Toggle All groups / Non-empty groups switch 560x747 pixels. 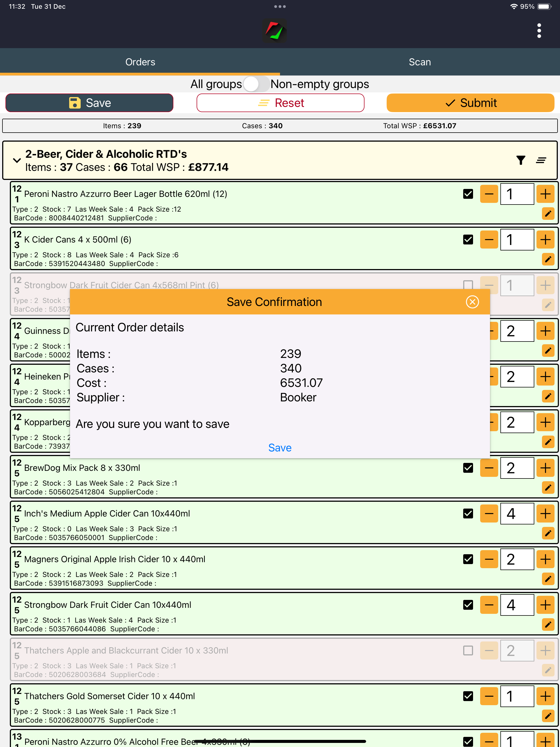256,84
